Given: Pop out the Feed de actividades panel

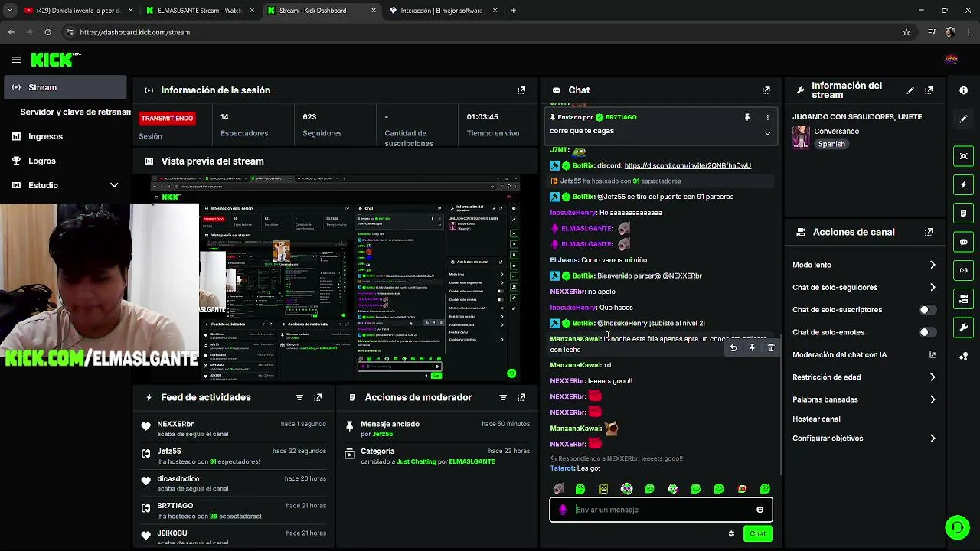Looking at the screenshot, I should click(x=318, y=397).
